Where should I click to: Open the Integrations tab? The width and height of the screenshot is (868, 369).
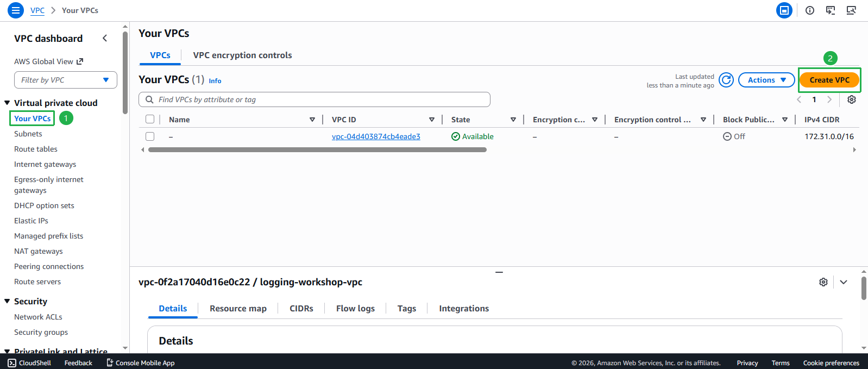464,309
